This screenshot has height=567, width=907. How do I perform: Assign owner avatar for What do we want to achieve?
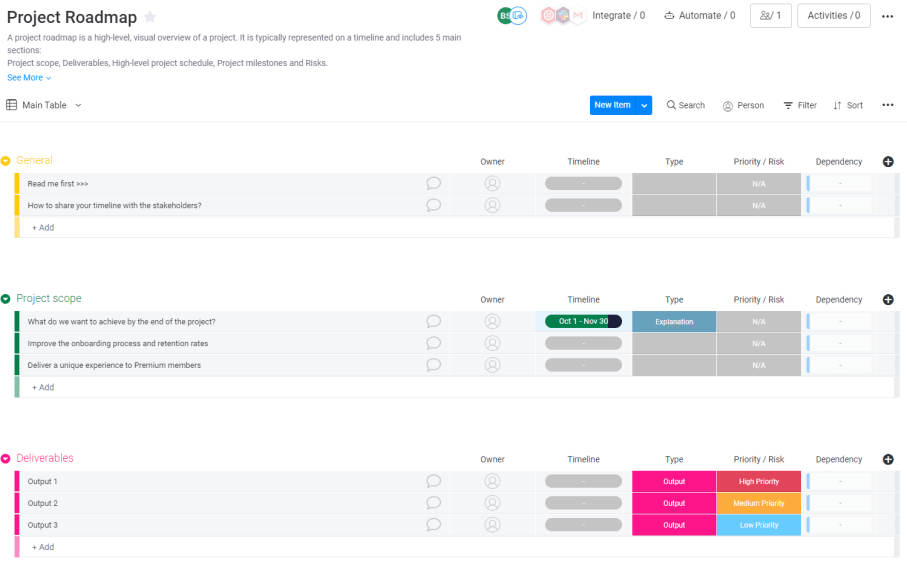(x=492, y=321)
